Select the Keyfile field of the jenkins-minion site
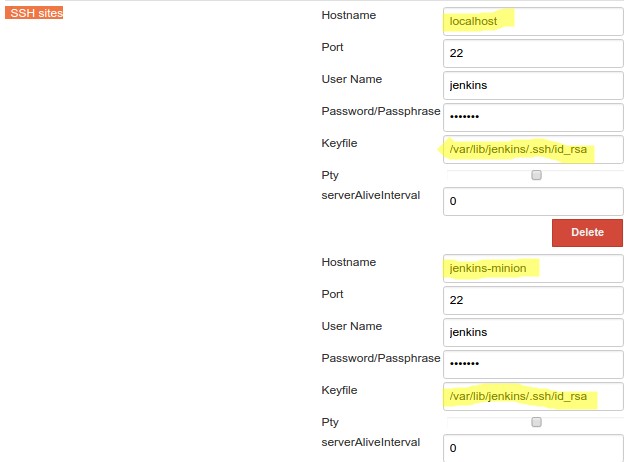 (532, 397)
